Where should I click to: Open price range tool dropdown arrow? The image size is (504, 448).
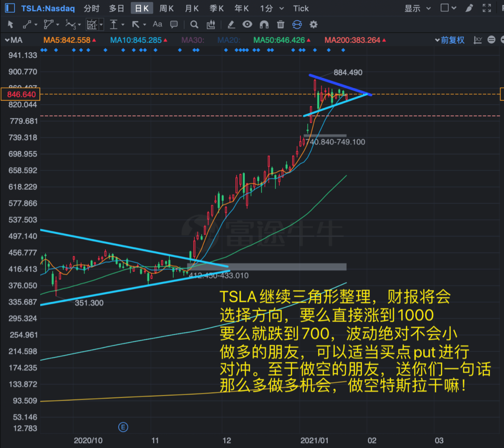coord(123,25)
